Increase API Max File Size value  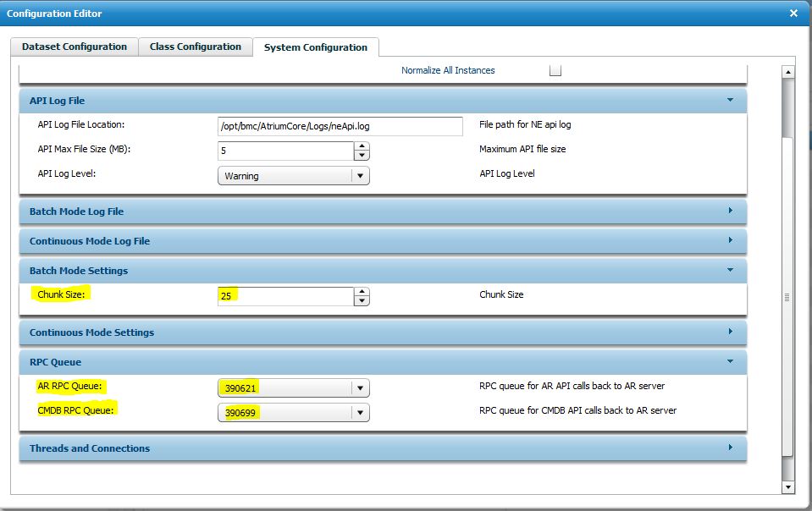tap(362, 146)
